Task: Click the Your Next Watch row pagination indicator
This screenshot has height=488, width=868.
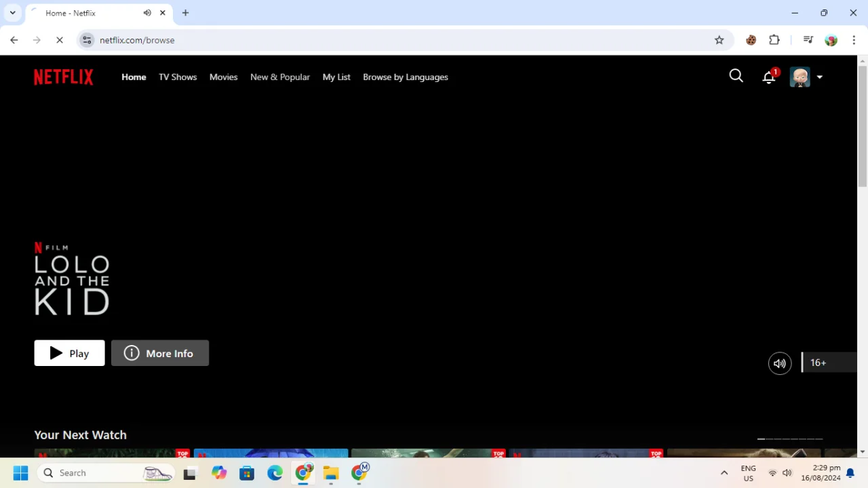Action: point(790,439)
